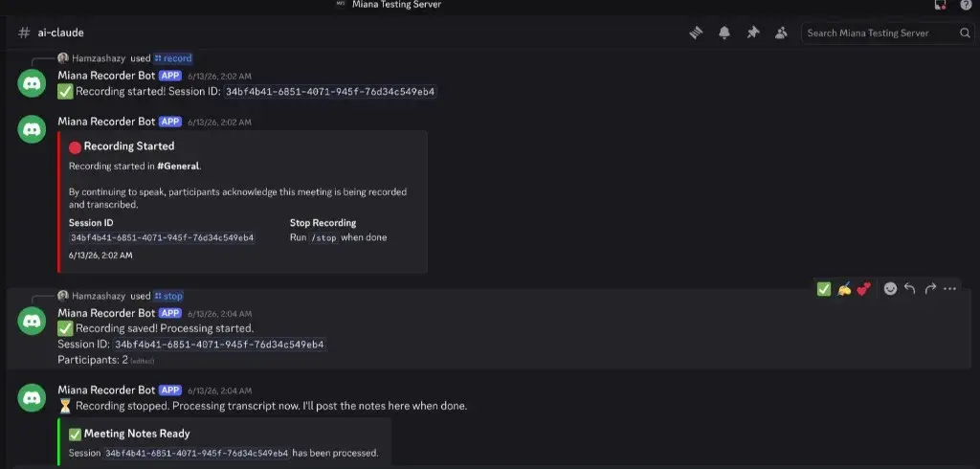The height and width of the screenshot is (469, 980).
Task: Open bot avatar beside Recording Started embed message
Action: pyautogui.click(x=32, y=129)
